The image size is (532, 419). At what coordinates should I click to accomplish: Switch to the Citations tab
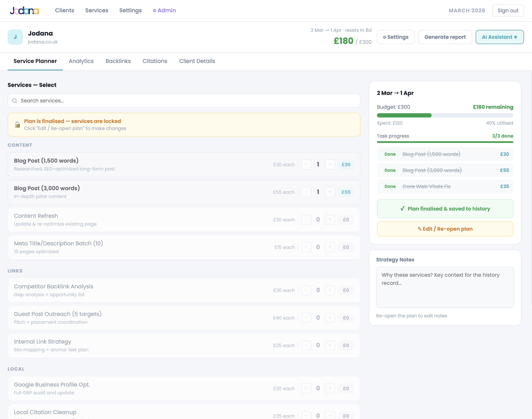click(155, 61)
